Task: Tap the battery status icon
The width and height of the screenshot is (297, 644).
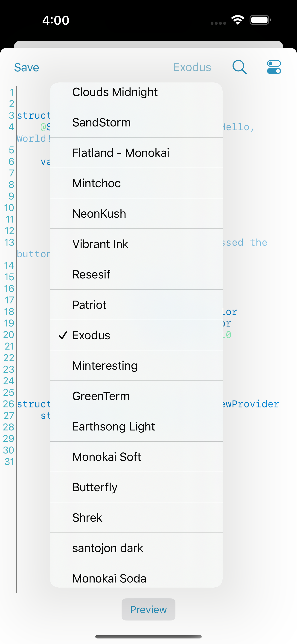Action: pos(260,20)
